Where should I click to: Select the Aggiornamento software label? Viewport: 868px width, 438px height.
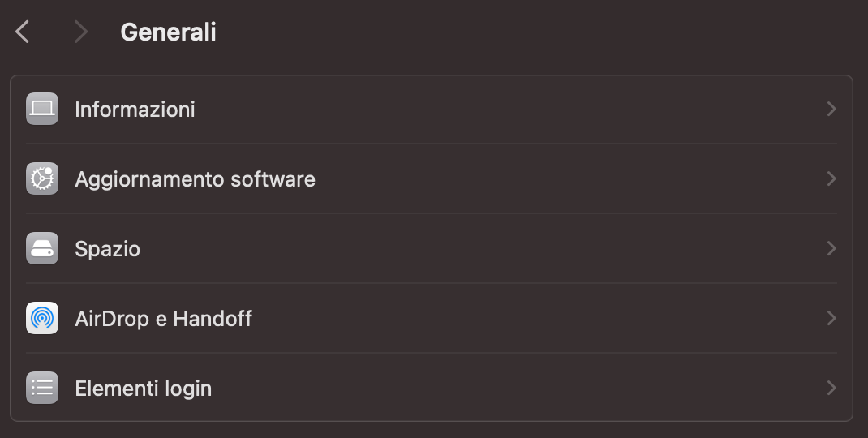(195, 178)
